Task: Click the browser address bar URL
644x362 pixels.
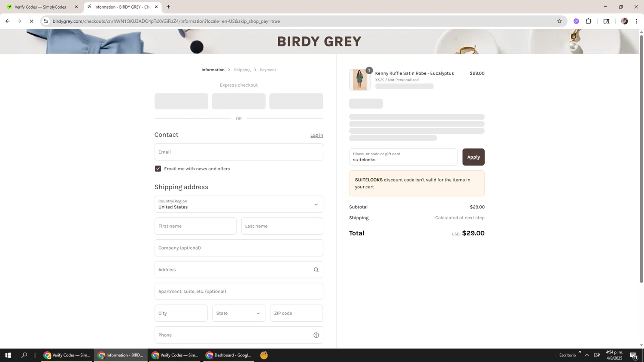Action: pos(166,21)
